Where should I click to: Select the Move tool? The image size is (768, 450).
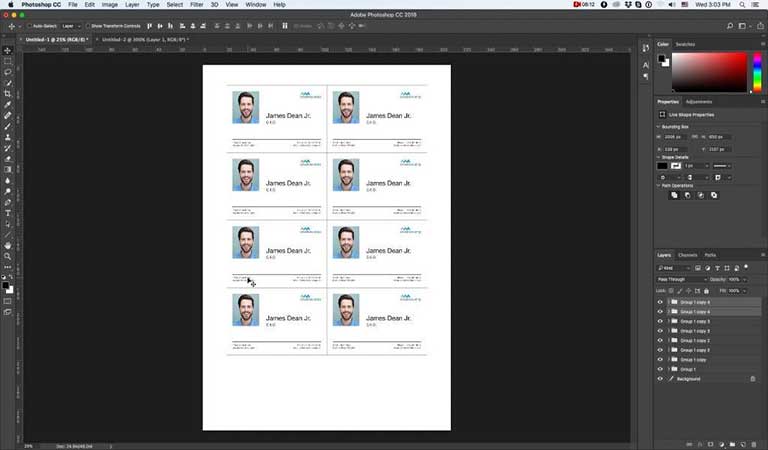click(8, 50)
